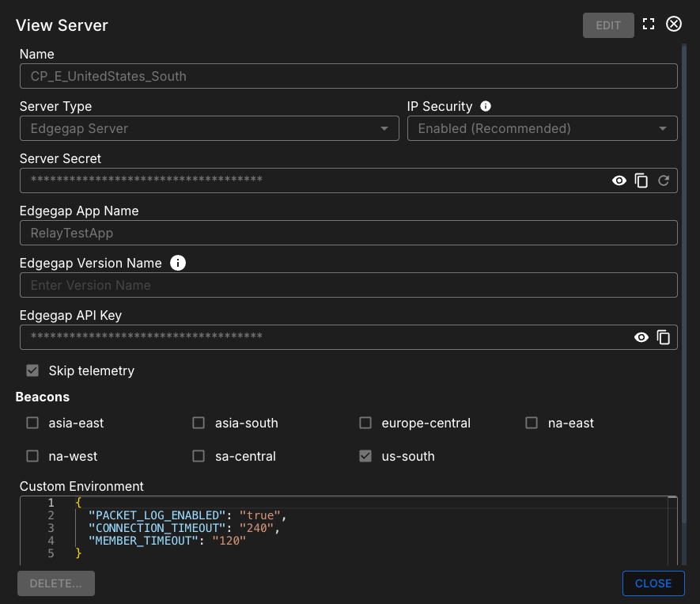Uncheck the us-south beacon

click(x=365, y=456)
